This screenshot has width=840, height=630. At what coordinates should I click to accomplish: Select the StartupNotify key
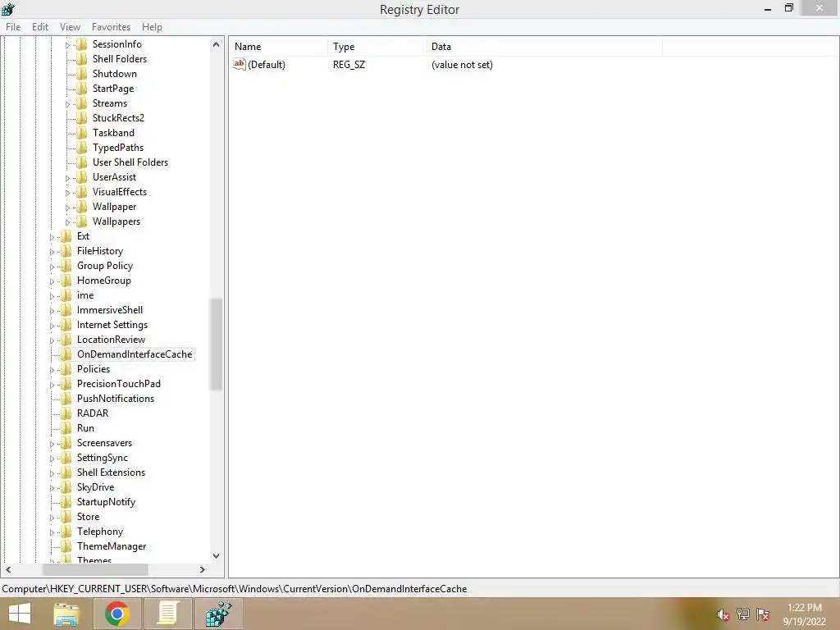coord(106,502)
